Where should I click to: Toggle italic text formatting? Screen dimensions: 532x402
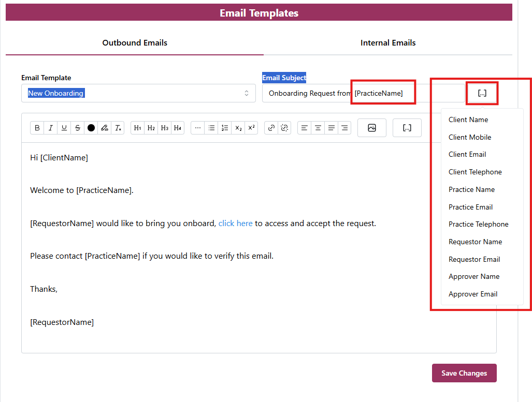click(x=51, y=128)
